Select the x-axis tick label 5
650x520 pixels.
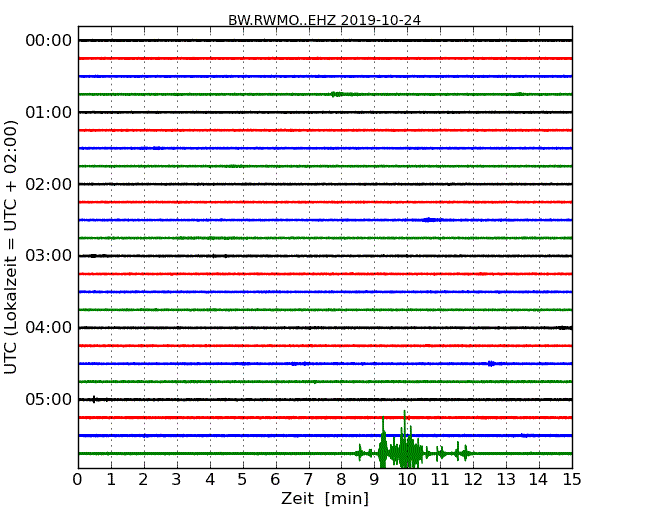pyautogui.click(x=242, y=480)
